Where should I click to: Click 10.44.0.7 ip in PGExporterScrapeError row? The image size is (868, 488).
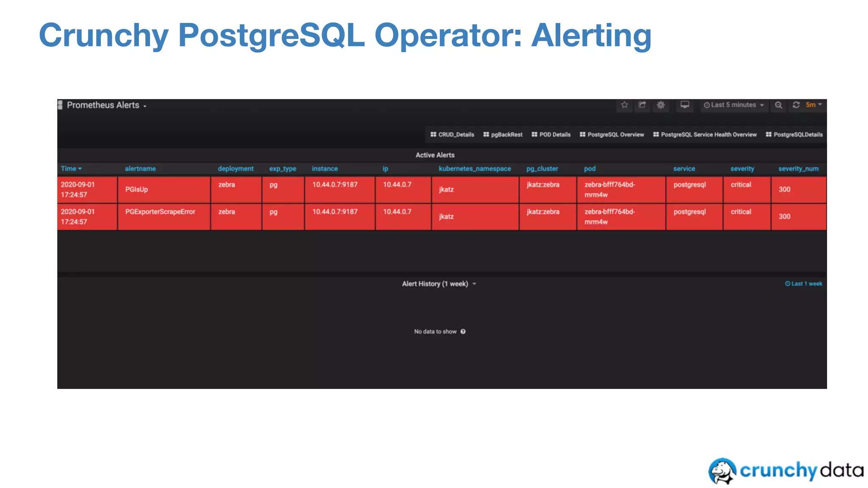[x=403, y=216]
